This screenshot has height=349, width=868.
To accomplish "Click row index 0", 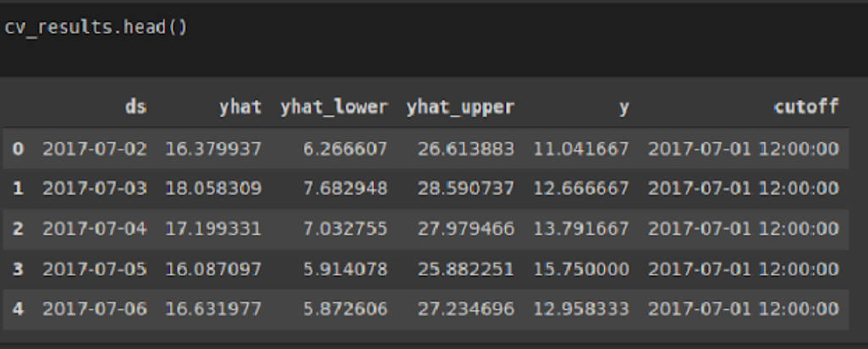I will 18,149.
